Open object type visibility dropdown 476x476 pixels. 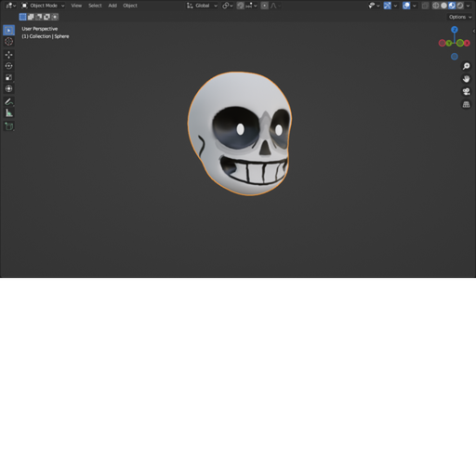374,6
